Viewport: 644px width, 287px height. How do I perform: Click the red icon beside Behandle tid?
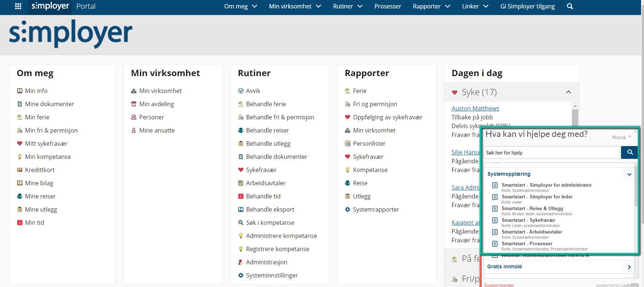point(241,196)
